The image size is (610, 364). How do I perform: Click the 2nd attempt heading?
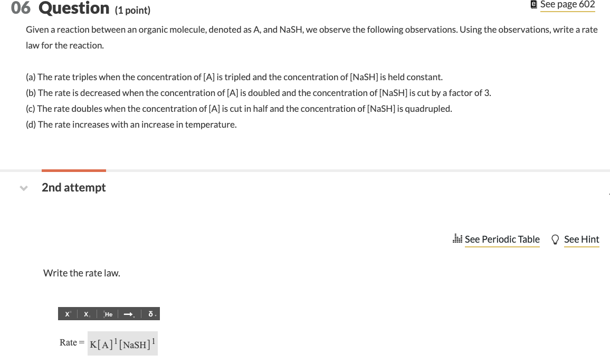73,187
